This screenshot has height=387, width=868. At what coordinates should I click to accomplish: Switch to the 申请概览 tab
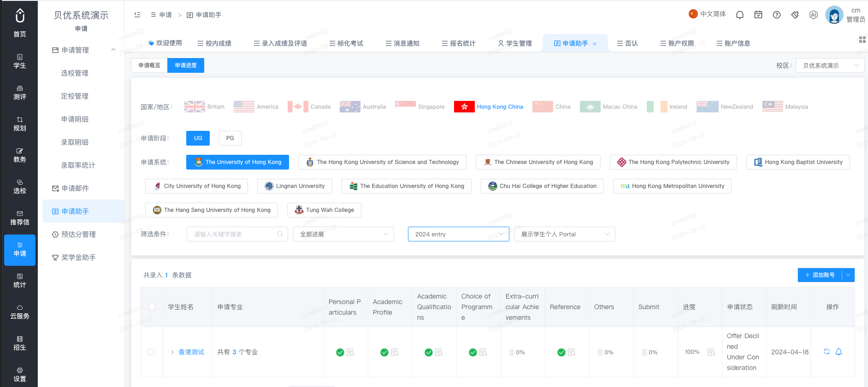click(x=149, y=65)
